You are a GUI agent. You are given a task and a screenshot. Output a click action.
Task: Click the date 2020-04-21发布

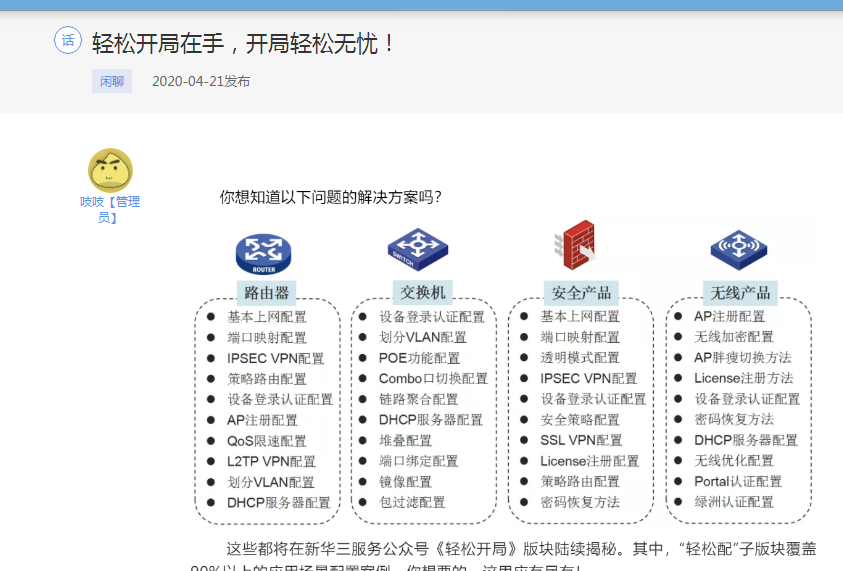201,81
